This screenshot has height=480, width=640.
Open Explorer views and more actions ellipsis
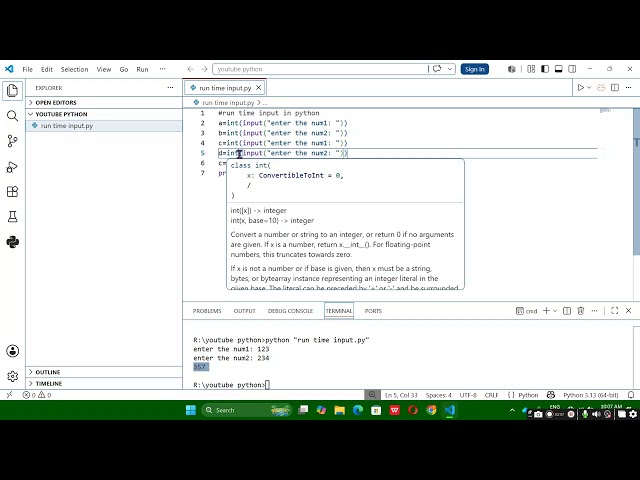click(x=170, y=88)
